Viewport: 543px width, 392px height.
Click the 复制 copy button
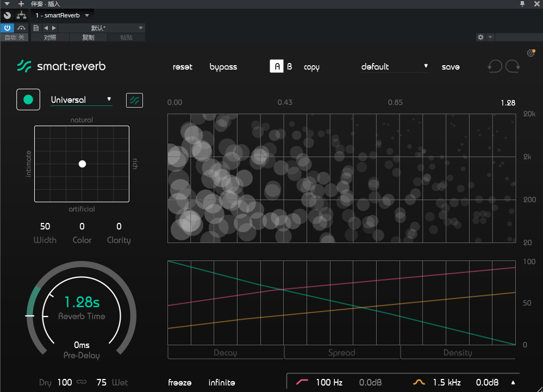tap(88, 38)
